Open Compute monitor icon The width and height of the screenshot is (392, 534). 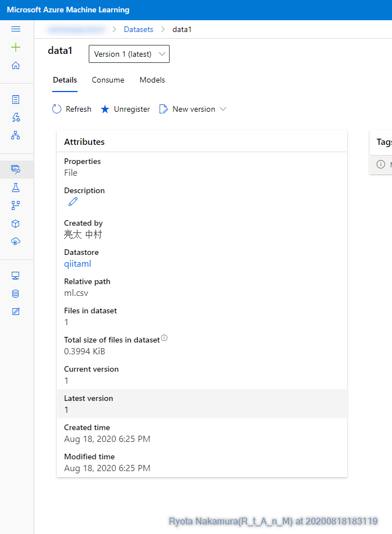point(16,276)
